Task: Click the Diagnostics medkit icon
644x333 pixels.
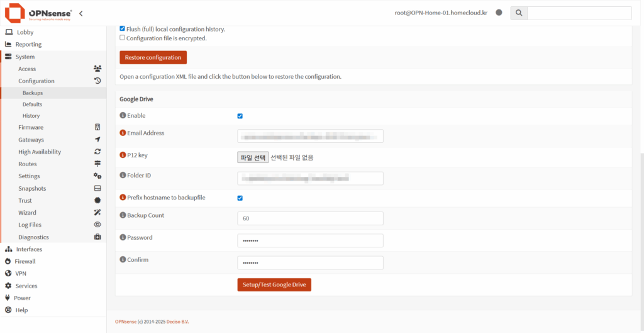Action: click(97, 237)
